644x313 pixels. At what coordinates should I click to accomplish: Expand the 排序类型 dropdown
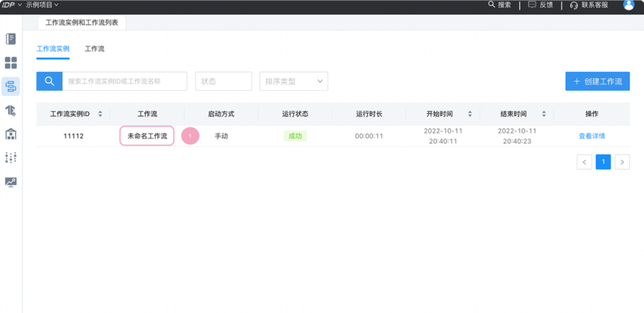[294, 81]
